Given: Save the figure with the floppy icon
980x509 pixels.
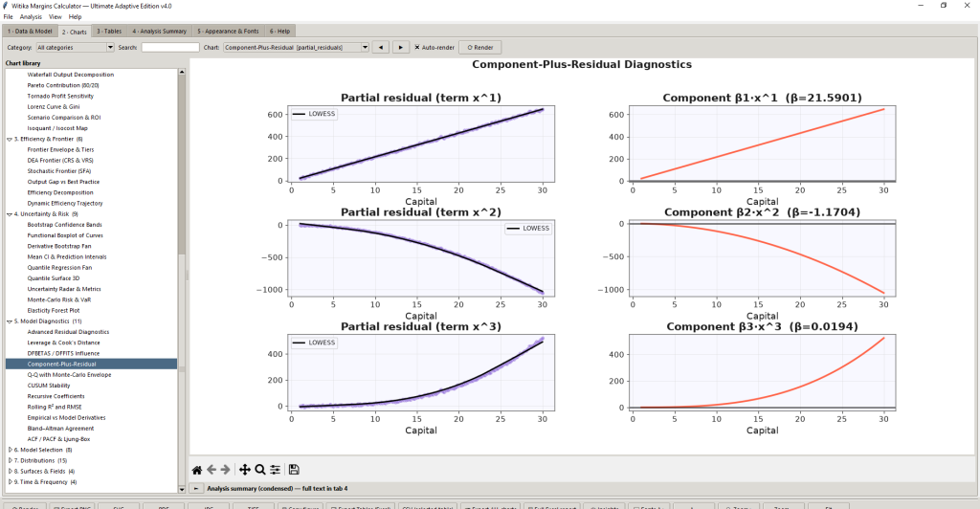Looking at the screenshot, I should coord(294,470).
